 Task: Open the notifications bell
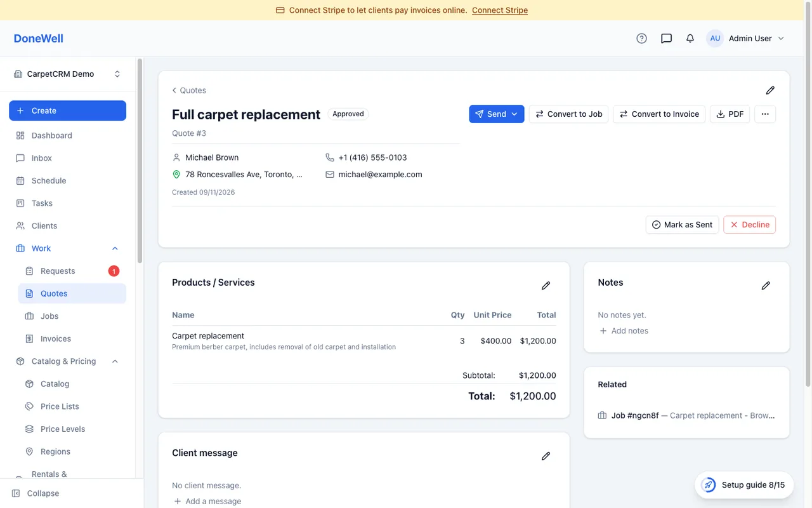coord(690,39)
